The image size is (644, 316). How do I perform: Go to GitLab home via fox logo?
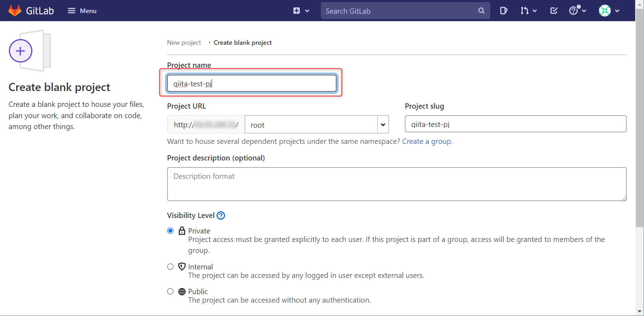[15, 11]
